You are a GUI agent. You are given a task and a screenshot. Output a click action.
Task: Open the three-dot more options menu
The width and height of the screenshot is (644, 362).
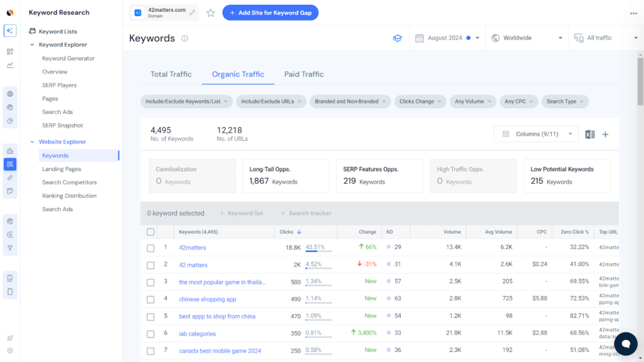coord(633,13)
